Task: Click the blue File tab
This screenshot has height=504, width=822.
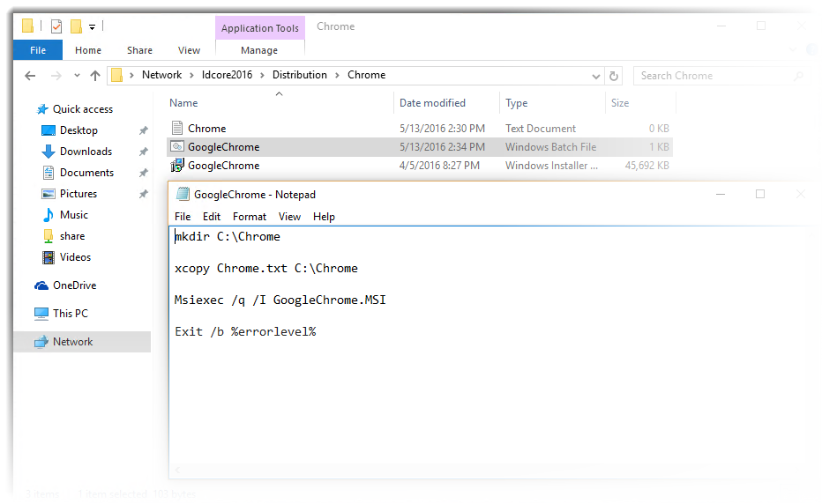Action: 38,50
